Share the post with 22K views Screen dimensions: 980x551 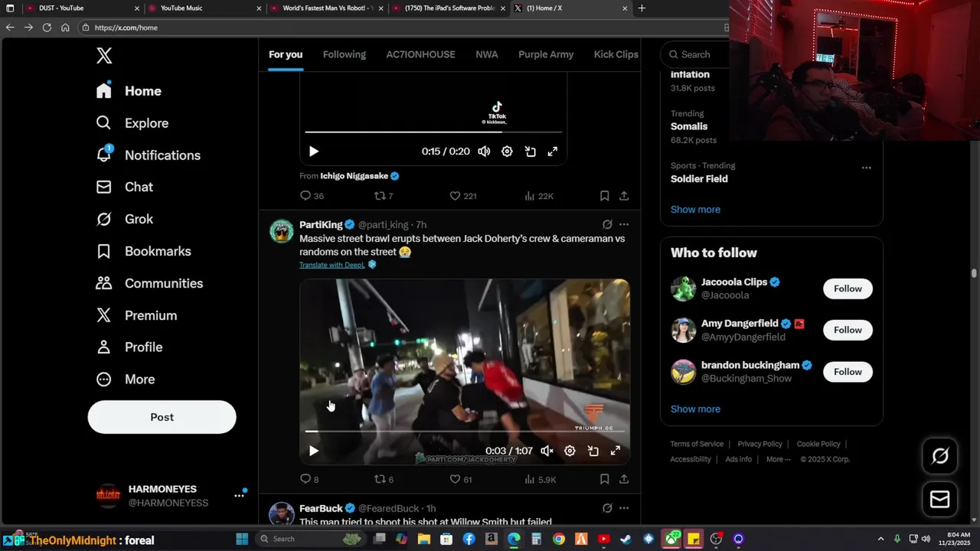[624, 196]
